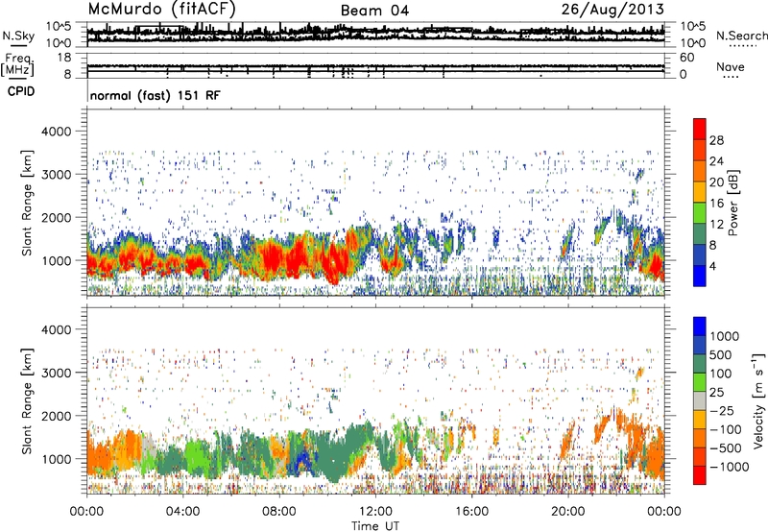Click the "McMurdo (fitACF)" plot title
Viewport: 768px width, 532px height.
161,9
